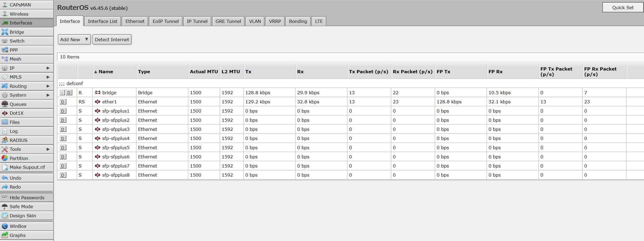Open the Design Skin icon
Screen dimensions: 644x241
(5, 215)
